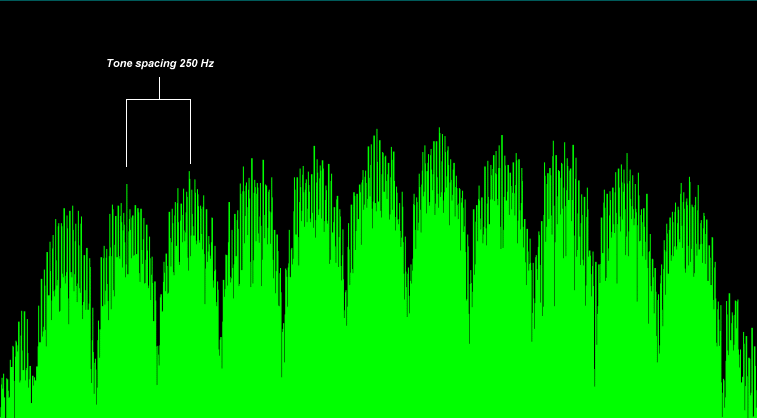Click the "Tone spacing 250 Hz" annotation text

[160, 63]
